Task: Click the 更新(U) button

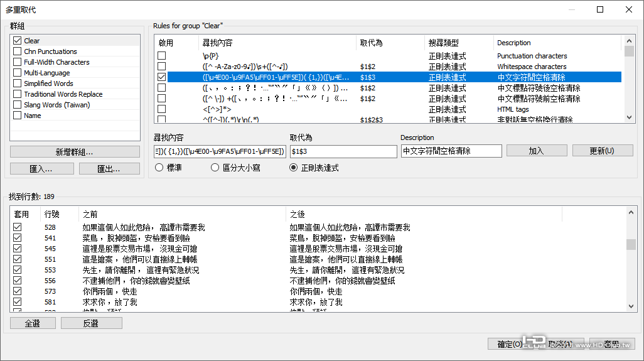Action: [x=602, y=151]
